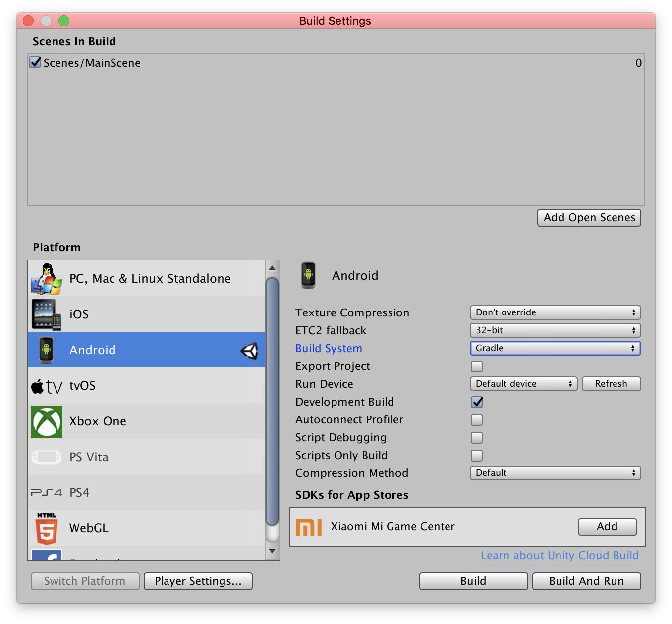This screenshot has height=624, width=672.
Task: Follow the Learn about Unity Cloud Build link
Action: tap(559, 555)
